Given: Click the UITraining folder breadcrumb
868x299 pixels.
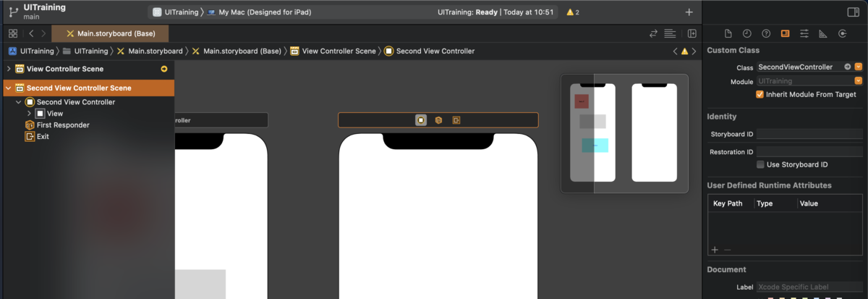Looking at the screenshot, I should point(85,51).
